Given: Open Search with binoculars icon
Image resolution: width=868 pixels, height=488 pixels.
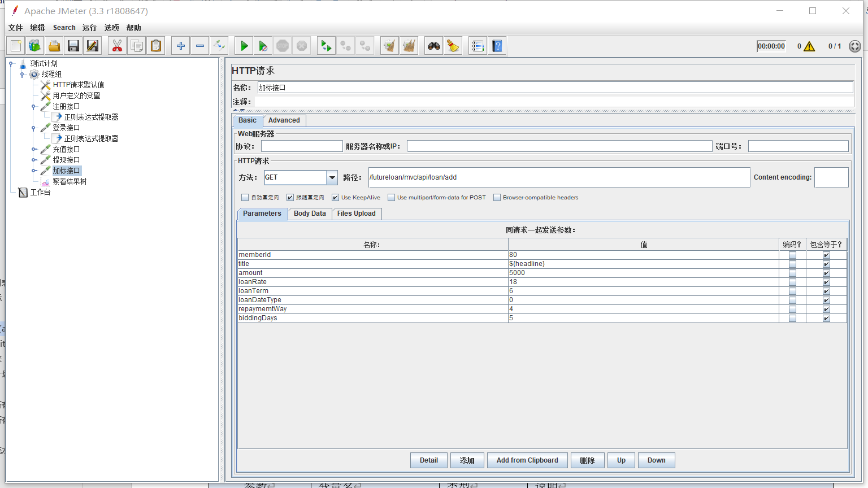Looking at the screenshot, I should [x=433, y=46].
